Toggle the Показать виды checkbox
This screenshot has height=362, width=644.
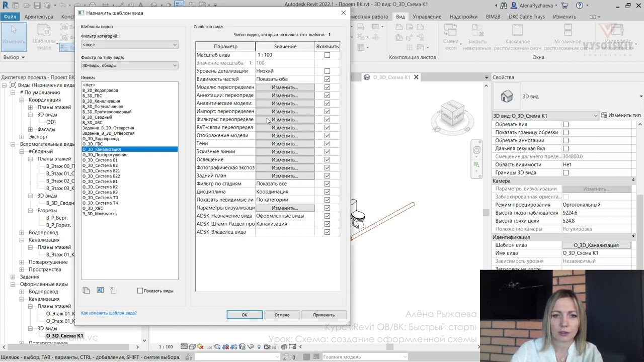(140, 291)
